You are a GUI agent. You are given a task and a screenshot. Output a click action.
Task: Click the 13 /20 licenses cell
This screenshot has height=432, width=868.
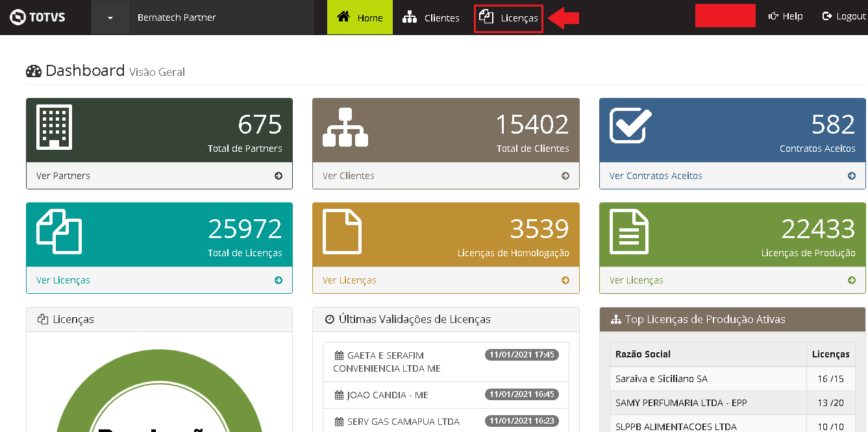[830, 403]
